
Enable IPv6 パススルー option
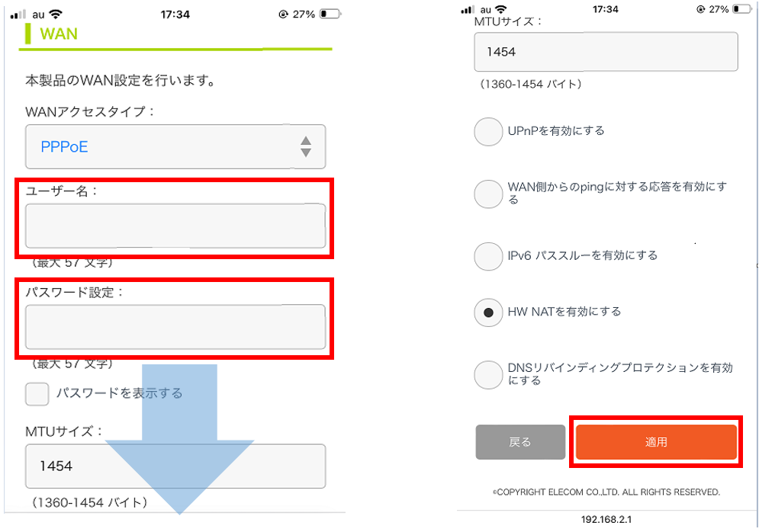[x=488, y=256]
